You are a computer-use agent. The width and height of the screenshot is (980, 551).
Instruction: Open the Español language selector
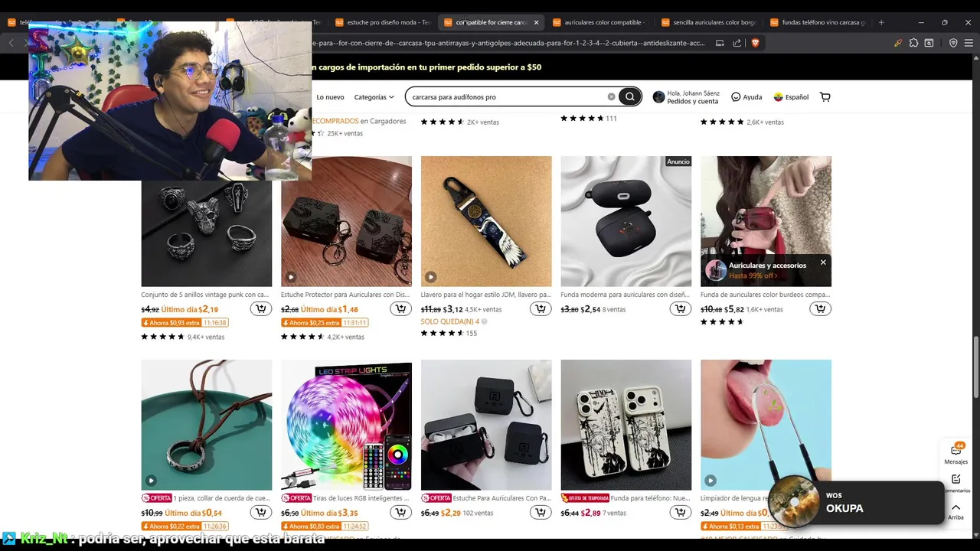(791, 97)
